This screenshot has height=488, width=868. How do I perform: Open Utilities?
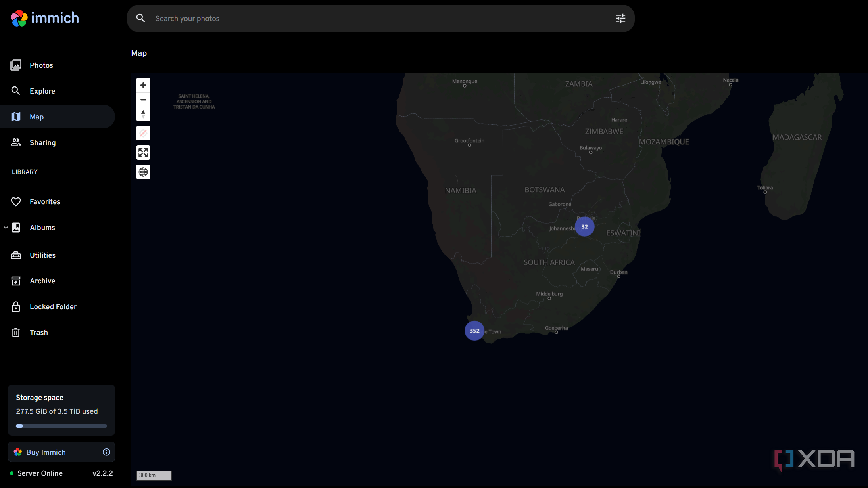click(x=58, y=255)
